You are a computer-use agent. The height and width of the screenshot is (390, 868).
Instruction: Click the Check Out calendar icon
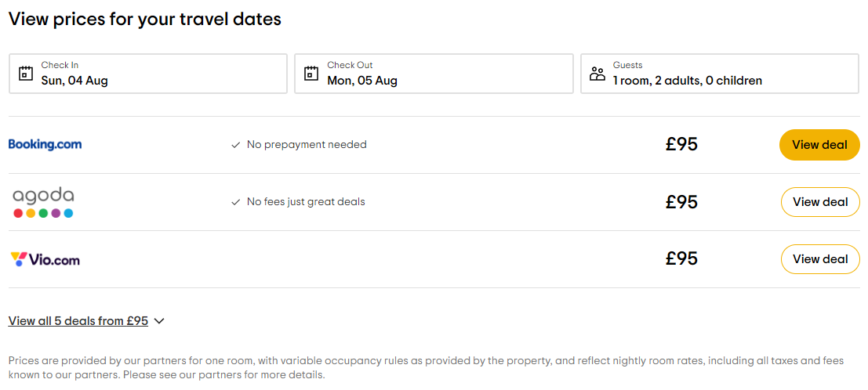pos(311,74)
